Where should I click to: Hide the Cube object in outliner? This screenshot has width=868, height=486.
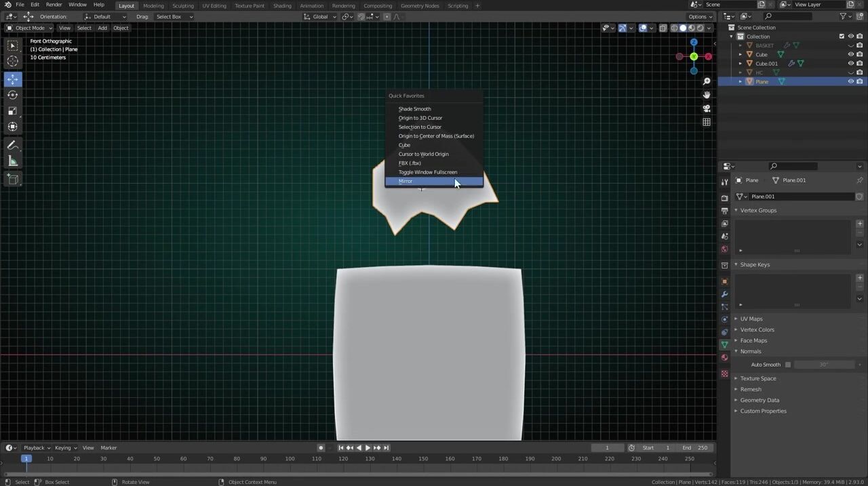click(x=850, y=54)
